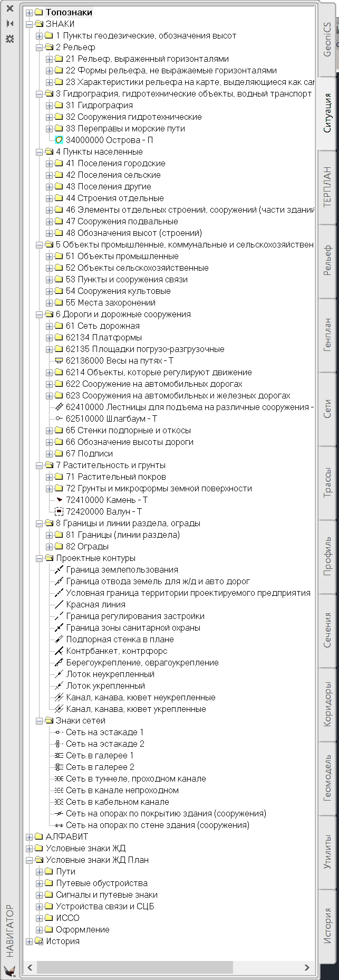Collapse the ЗНАКИ tree node
This screenshot has width=339, height=980.
point(29,24)
